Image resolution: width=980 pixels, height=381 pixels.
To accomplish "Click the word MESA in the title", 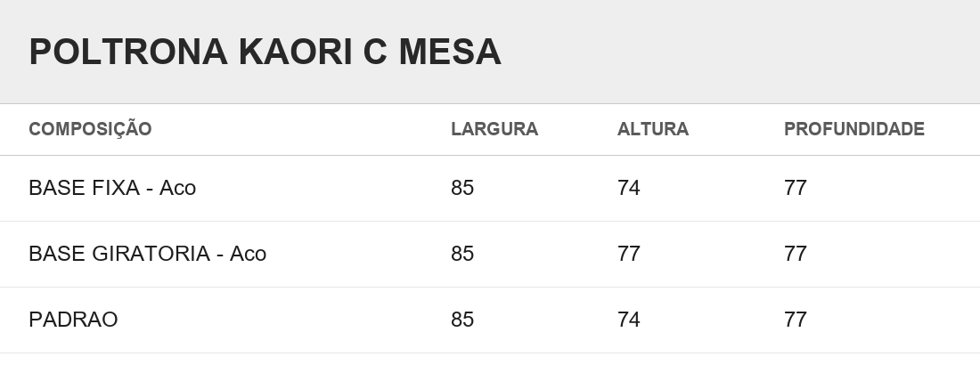I will (x=450, y=52).
